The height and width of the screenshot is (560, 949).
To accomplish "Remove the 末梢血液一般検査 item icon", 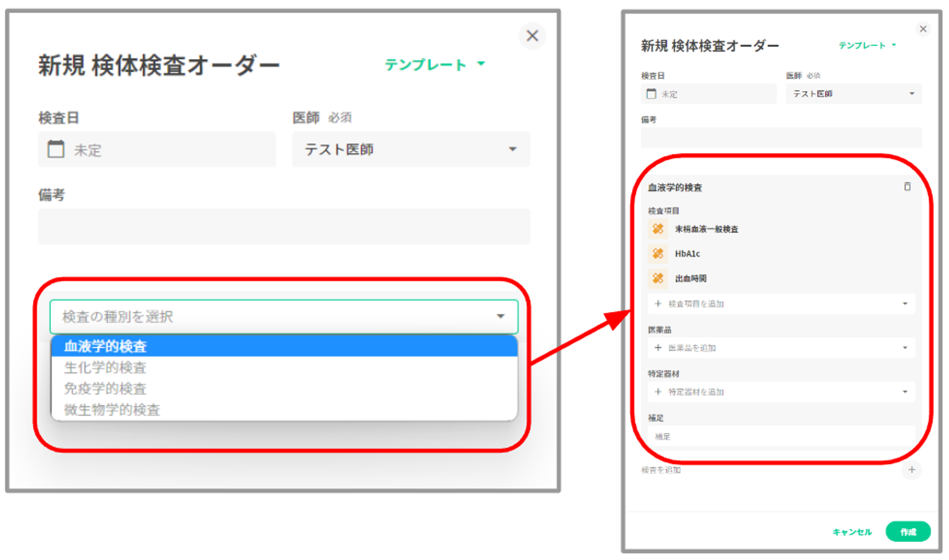I will point(658,229).
